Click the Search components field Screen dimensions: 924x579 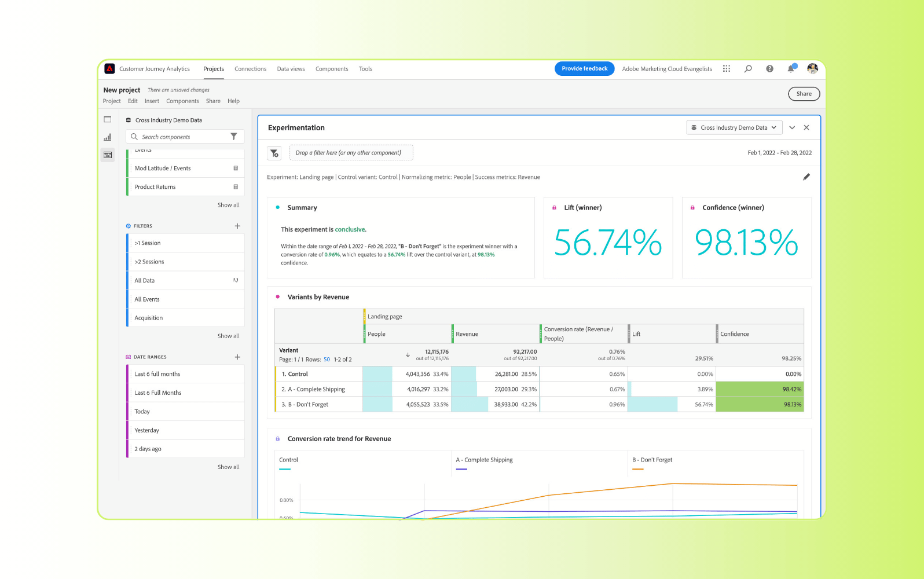coord(185,137)
